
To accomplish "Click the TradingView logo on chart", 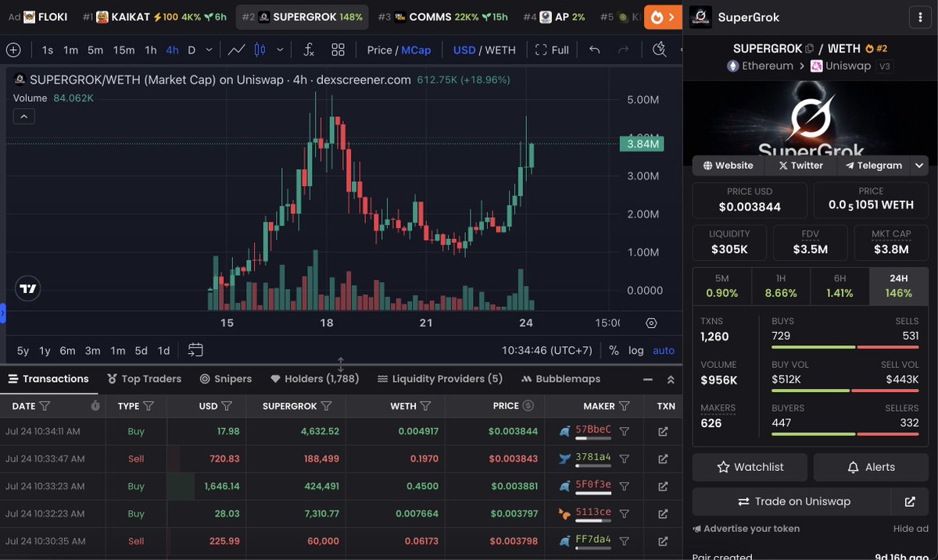I will coord(28,288).
